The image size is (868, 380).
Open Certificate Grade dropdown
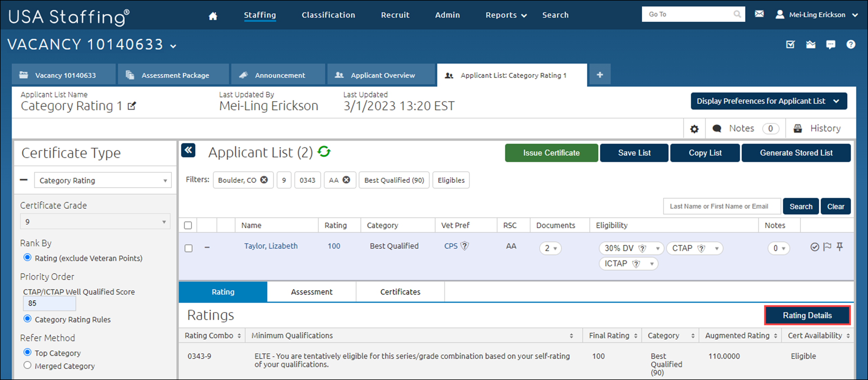(x=95, y=222)
